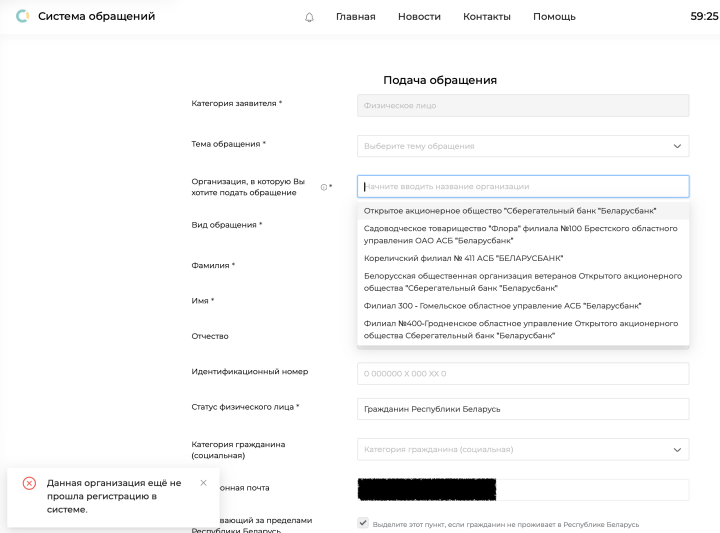
Task: Click the Система обращений logo icon
Action: (x=22, y=16)
